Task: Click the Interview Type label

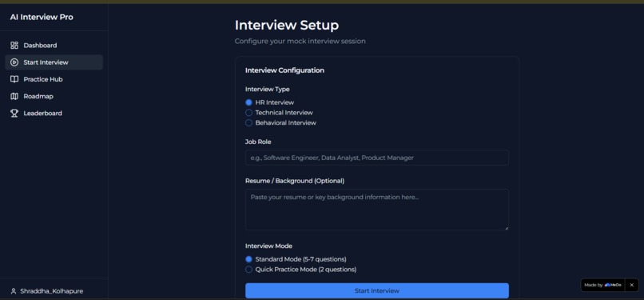Action: (x=268, y=89)
